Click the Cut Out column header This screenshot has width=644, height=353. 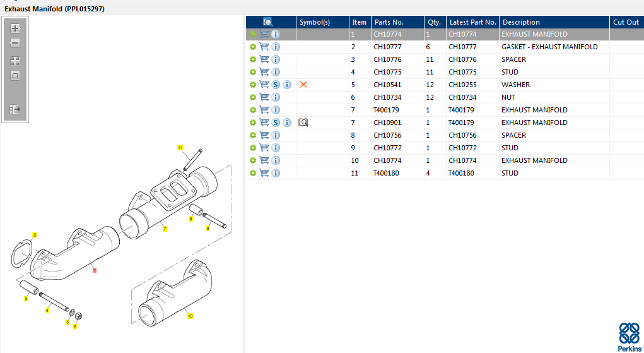point(627,22)
